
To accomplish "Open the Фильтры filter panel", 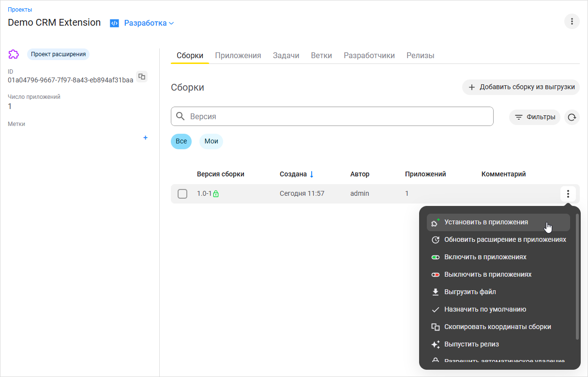I will point(535,117).
